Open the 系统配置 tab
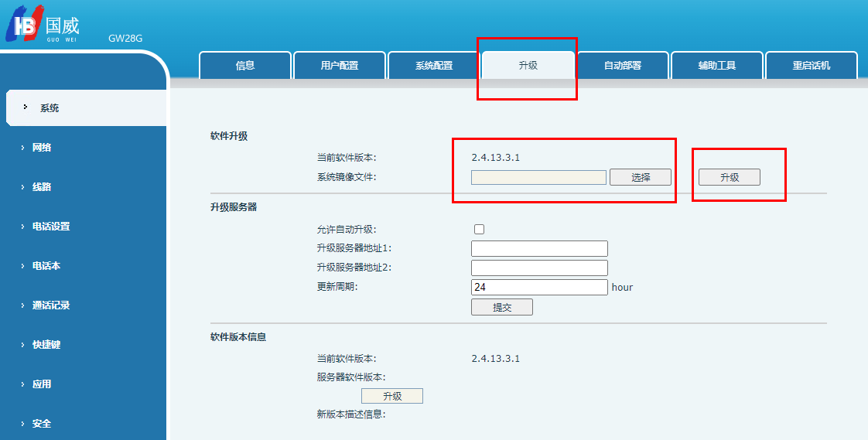The height and width of the screenshot is (440, 868). coord(434,65)
